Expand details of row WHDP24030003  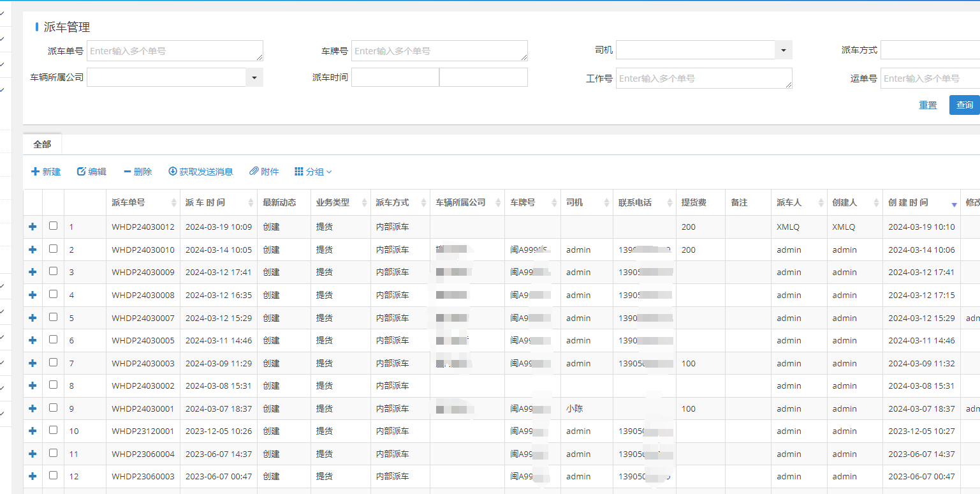pos(33,363)
